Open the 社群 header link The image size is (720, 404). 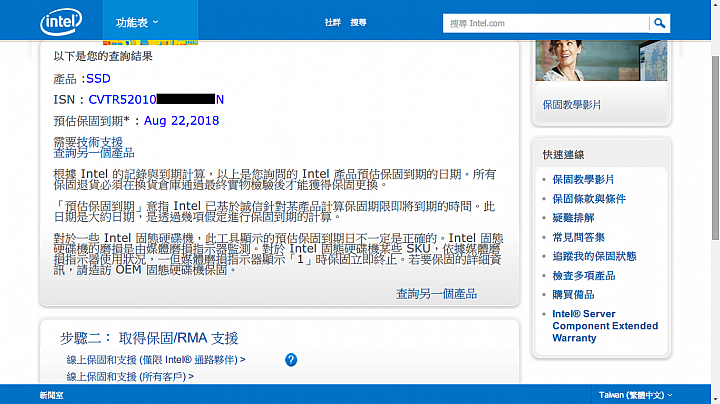pyautogui.click(x=332, y=22)
